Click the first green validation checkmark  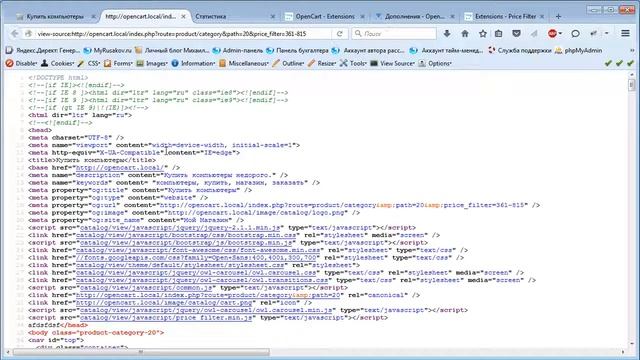(608, 63)
